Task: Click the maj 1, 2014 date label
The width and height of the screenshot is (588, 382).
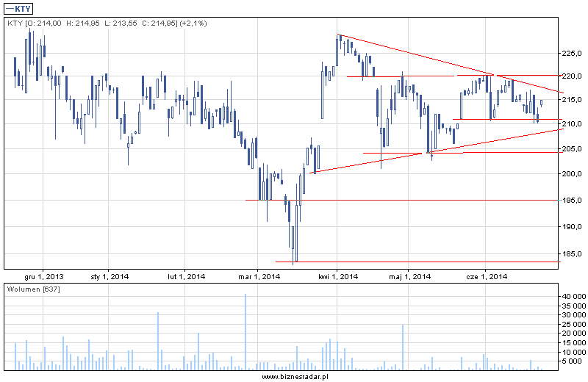Action: [x=410, y=277]
